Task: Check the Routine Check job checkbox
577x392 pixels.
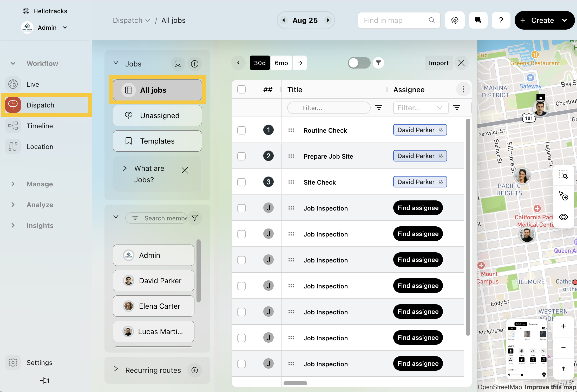Action: [x=241, y=130]
